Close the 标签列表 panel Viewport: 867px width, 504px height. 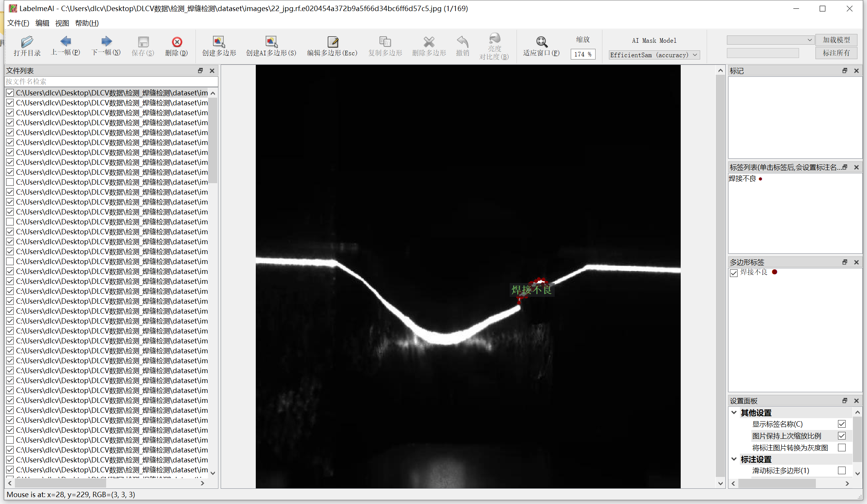point(856,167)
